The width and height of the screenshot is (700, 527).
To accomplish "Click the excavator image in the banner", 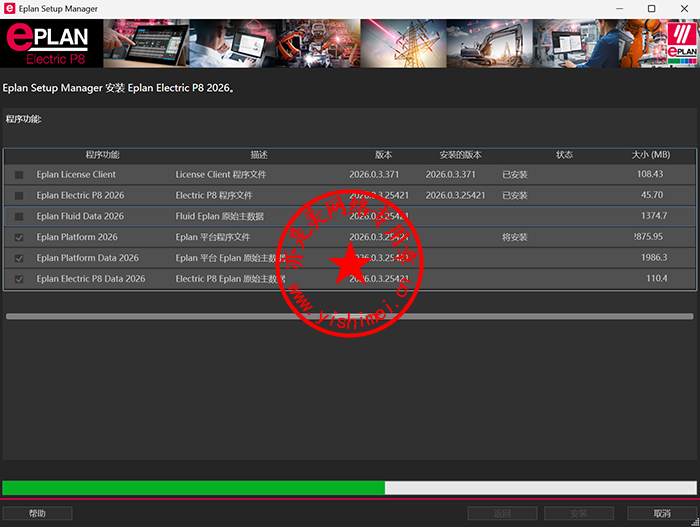I will tap(490, 43).
